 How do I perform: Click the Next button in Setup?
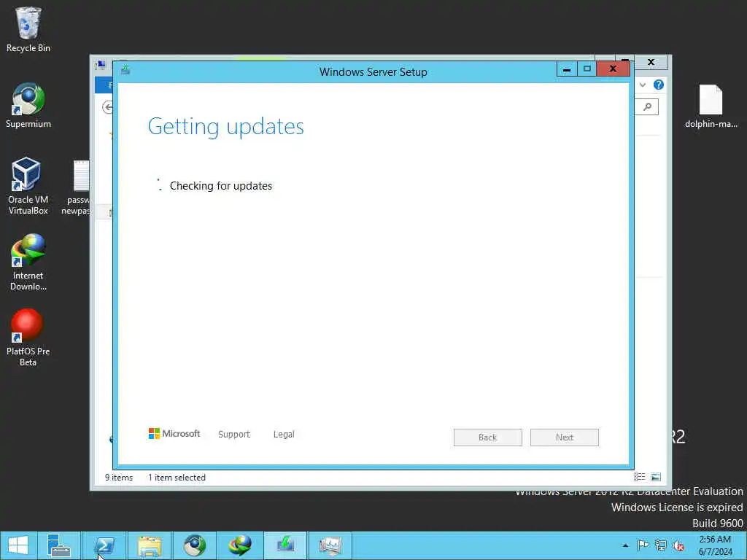point(565,437)
